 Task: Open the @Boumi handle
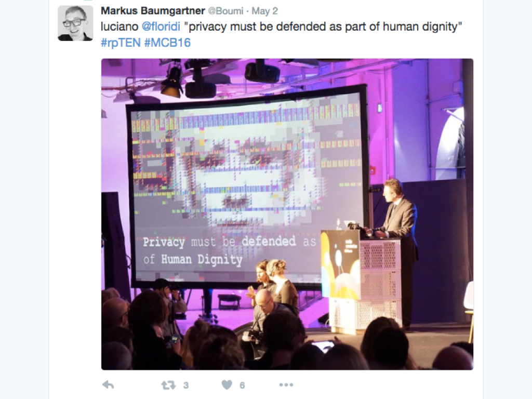pos(225,11)
